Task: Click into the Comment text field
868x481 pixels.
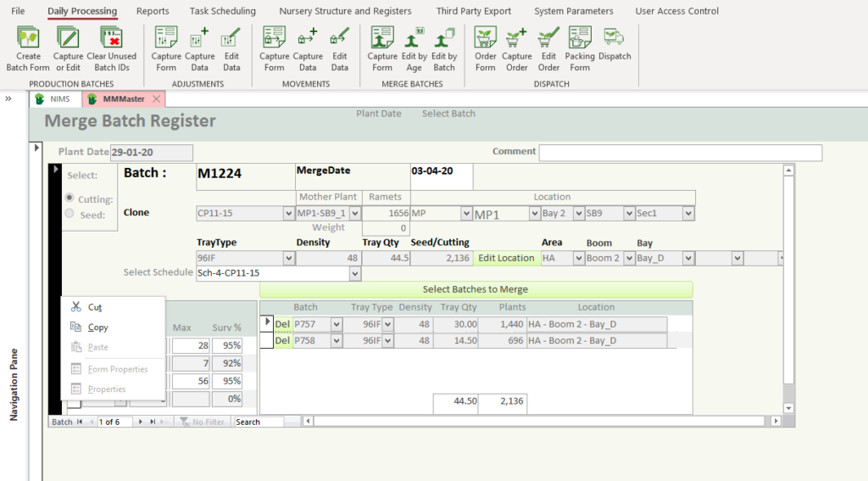Action: 680,153
